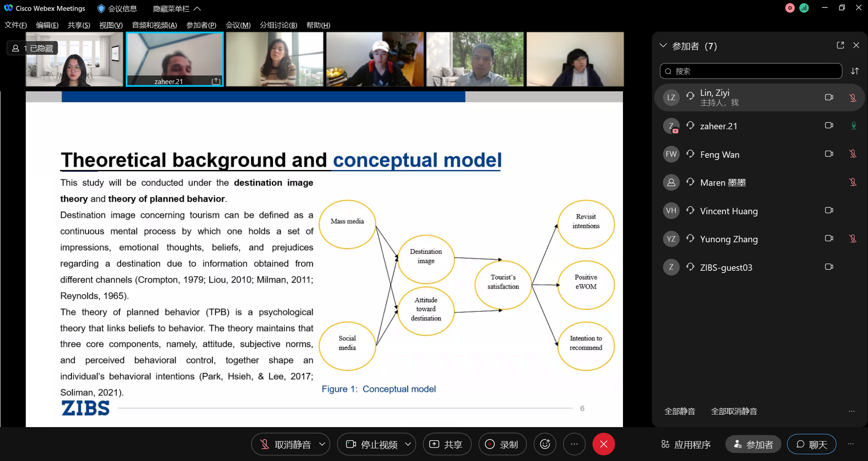Stop video using 停止视频 button
868x461 pixels.
[372, 445]
